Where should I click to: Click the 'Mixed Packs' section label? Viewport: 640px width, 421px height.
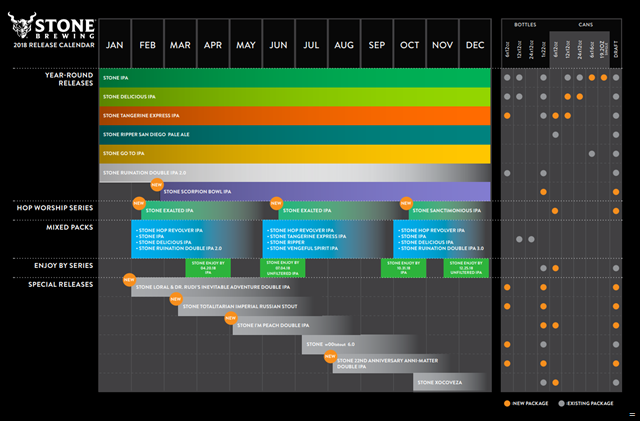[x=69, y=227]
